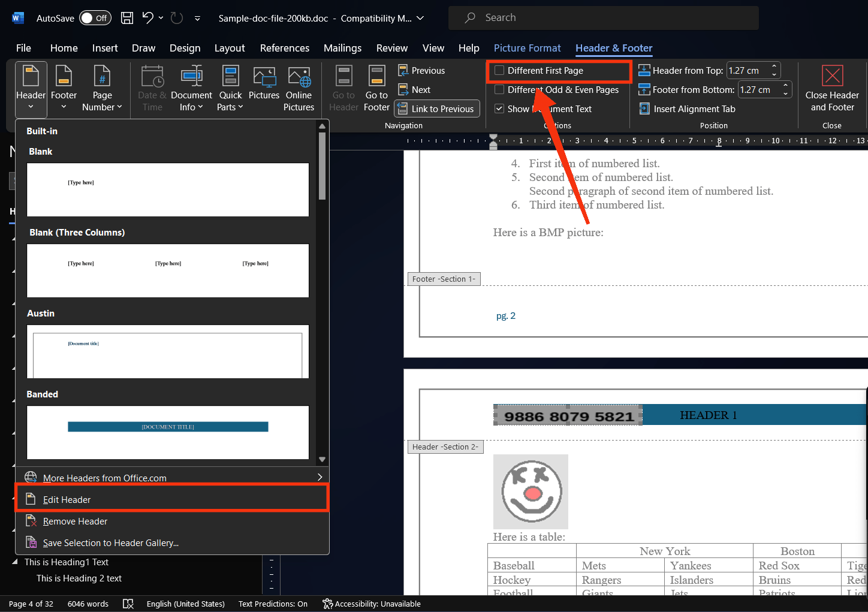
Task: Jump to Next header section
Action: [x=414, y=90]
